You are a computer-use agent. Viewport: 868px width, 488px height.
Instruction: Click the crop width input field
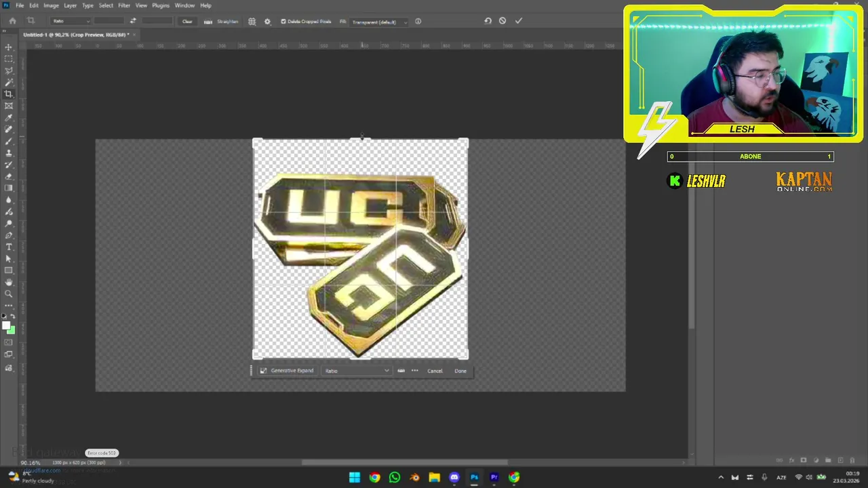[110, 21]
